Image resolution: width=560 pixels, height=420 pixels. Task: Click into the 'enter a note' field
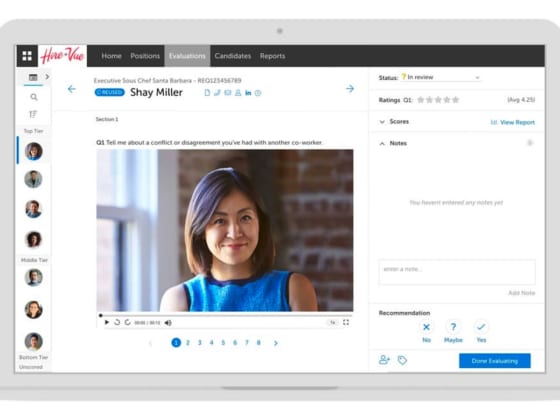[457, 272]
